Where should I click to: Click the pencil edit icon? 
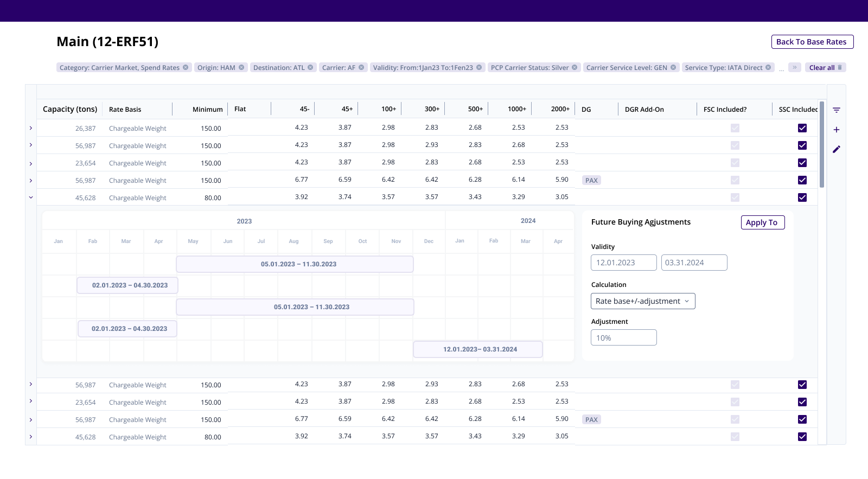[837, 149]
